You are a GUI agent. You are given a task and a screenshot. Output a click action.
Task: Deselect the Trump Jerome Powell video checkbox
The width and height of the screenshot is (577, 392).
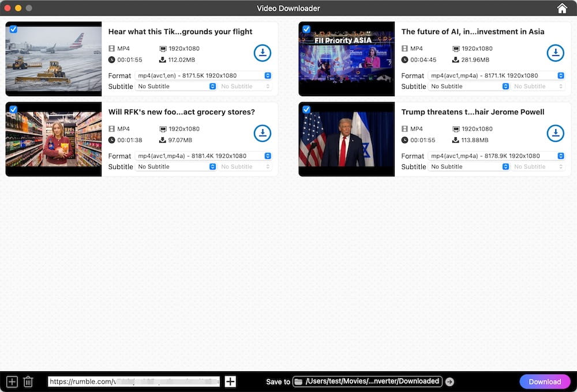306,109
